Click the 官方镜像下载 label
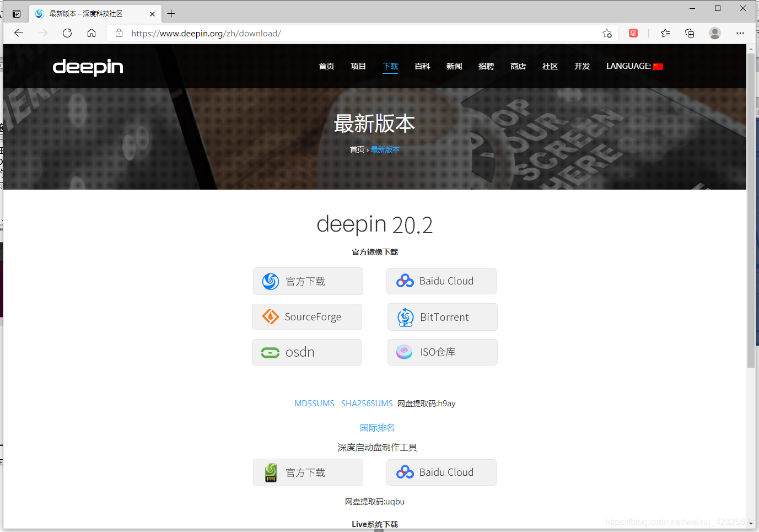 [375, 252]
